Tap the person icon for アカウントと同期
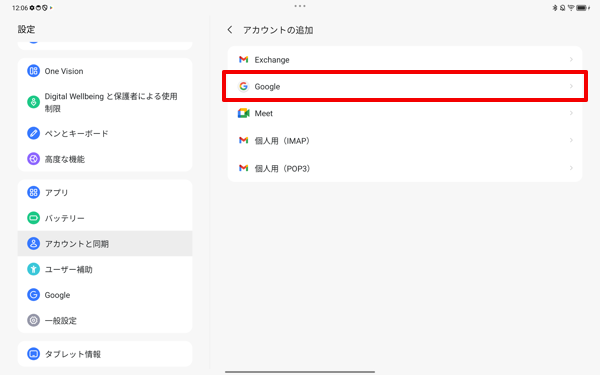The width and height of the screenshot is (600, 375). [33, 243]
